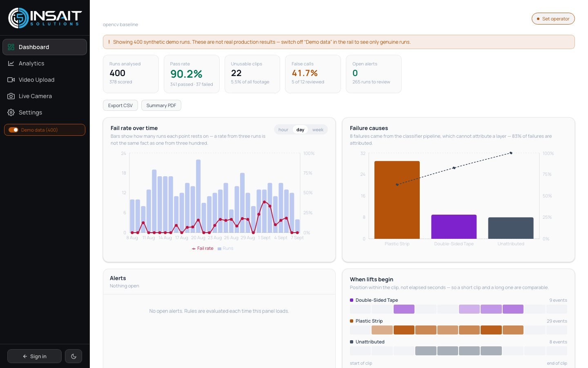Click the Summary PDF button
The width and height of the screenshot is (588, 368).
pos(161,105)
